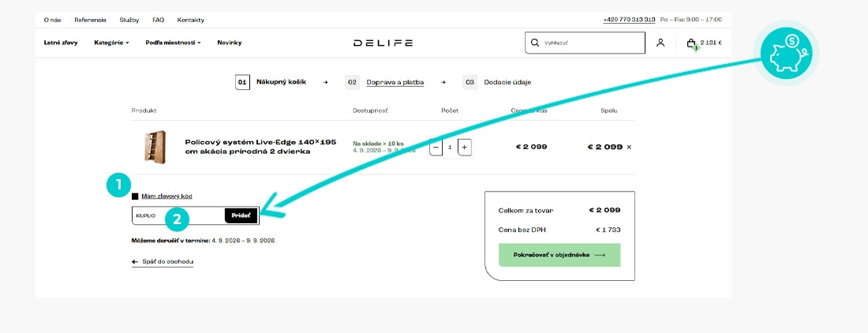Screen dimensions: 868x333
Task: Click the quantity value field
Action: [450, 148]
